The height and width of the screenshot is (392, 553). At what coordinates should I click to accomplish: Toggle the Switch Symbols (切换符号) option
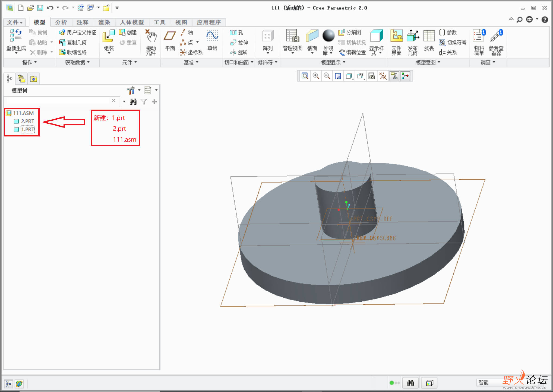pos(453,43)
